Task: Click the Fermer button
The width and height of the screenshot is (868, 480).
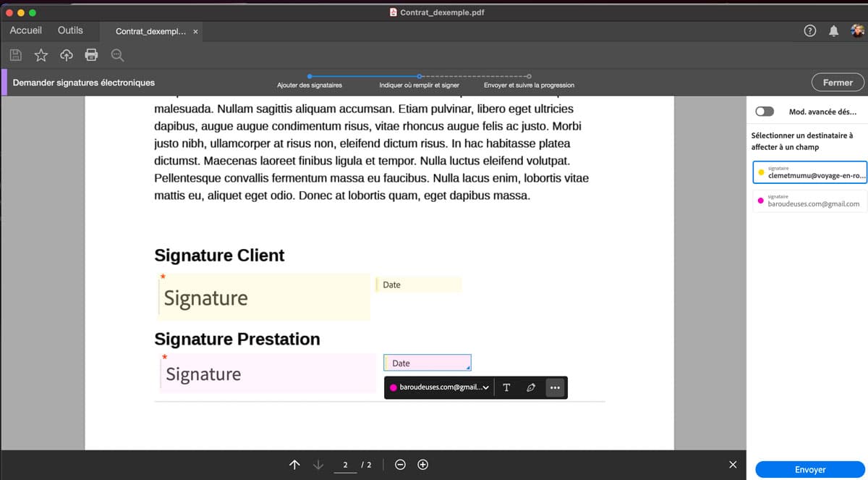Action: coord(837,83)
